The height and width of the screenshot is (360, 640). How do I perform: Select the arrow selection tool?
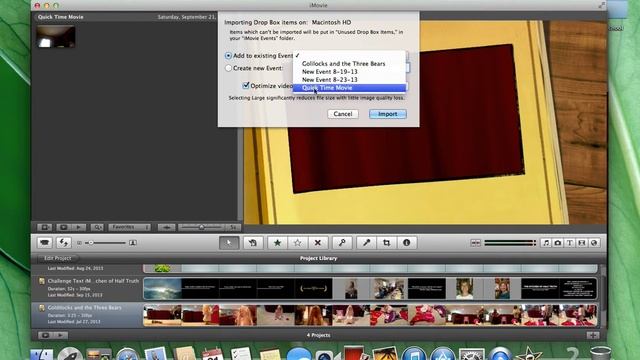click(229, 243)
